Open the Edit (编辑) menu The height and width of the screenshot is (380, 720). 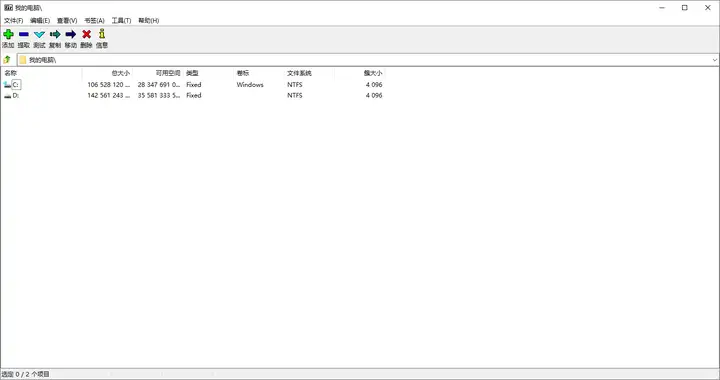40,21
